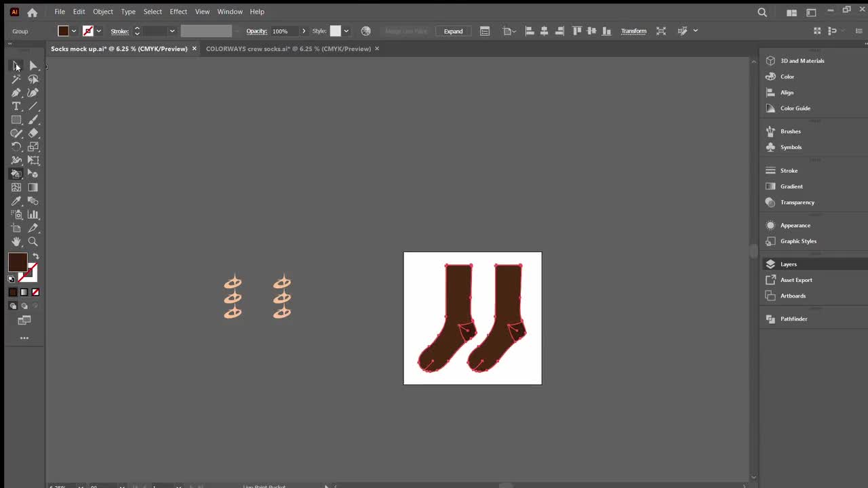Open the Object menu
This screenshot has height=488, width=868.
pyautogui.click(x=103, y=12)
